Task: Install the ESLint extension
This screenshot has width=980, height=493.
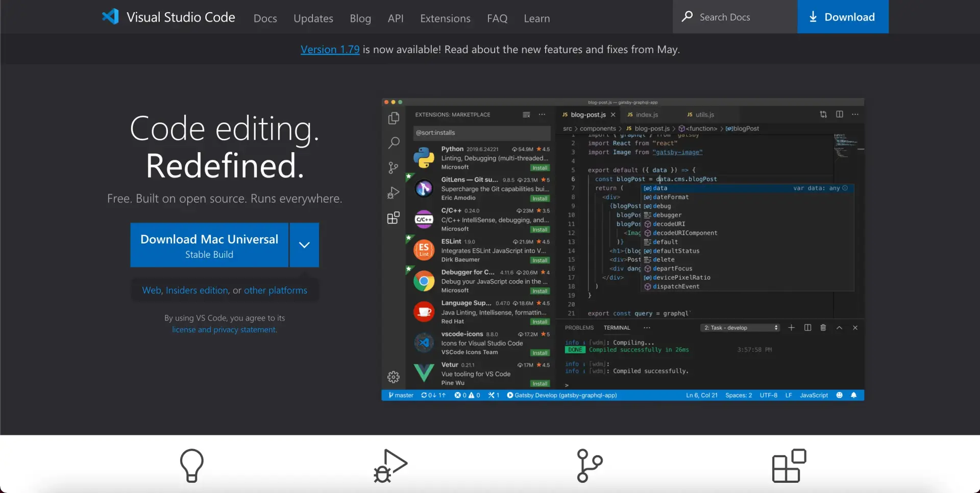Action: pos(540,260)
